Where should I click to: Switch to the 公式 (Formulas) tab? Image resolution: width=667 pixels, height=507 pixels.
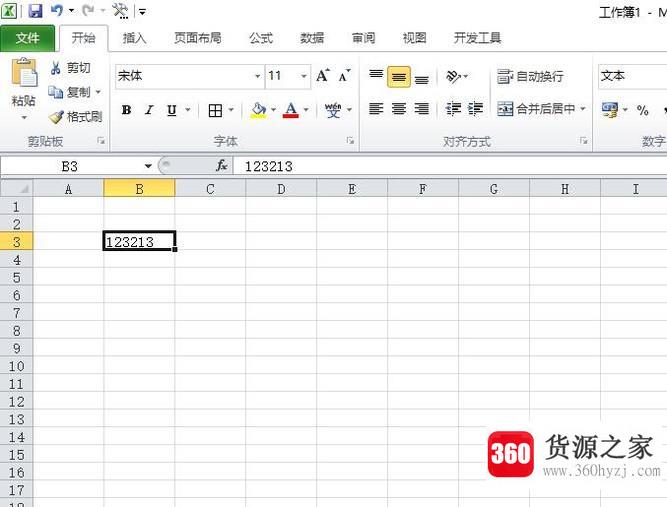[261, 38]
